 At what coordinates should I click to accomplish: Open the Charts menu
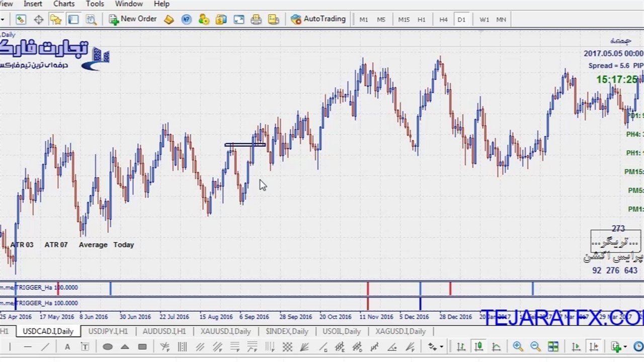(x=64, y=4)
